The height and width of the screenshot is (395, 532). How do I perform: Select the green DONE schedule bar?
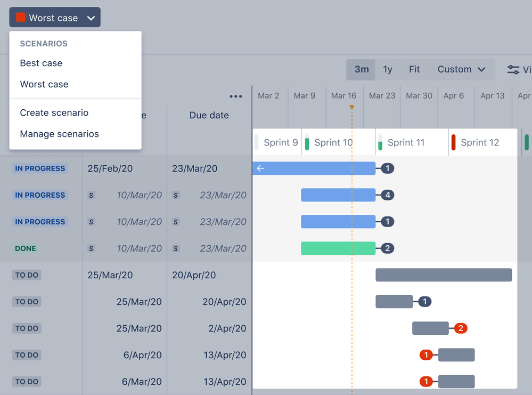[x=338, y=248]
